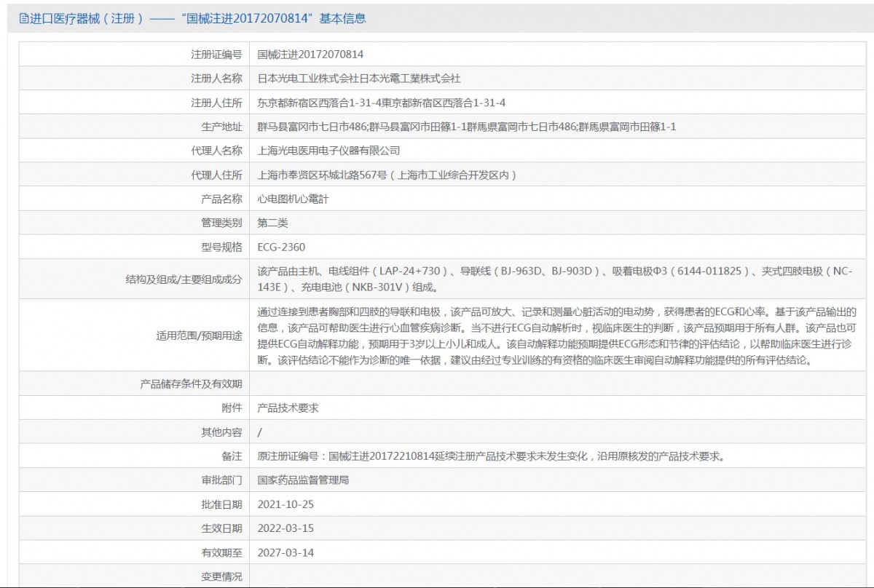Select approving department 国家药品监督管理局
This screenshot has height=588, width=874.
pos(304,480)
